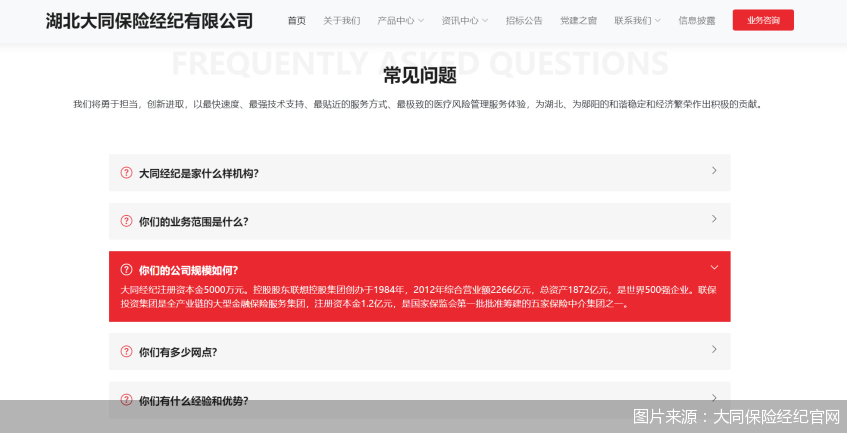Click question mark icon beside 你们的业务范围是什么
This screenshot has width=847, height=433.
(126, 221)
